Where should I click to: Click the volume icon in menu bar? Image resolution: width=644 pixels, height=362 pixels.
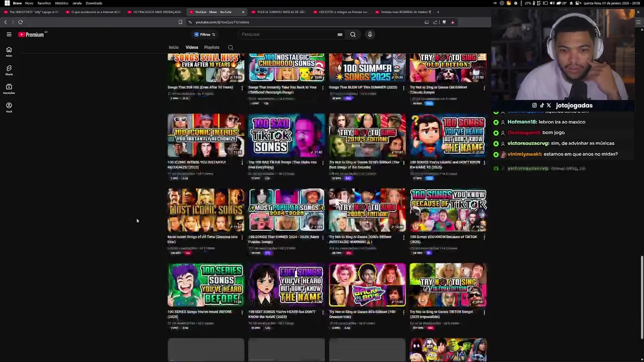tap(552, 3)
